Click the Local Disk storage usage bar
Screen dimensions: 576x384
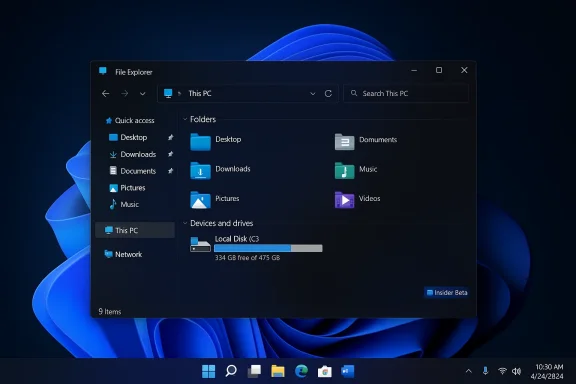268,248
